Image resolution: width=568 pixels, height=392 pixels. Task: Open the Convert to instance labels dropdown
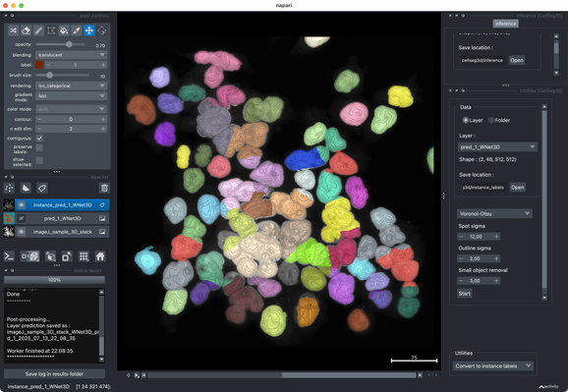493,365
